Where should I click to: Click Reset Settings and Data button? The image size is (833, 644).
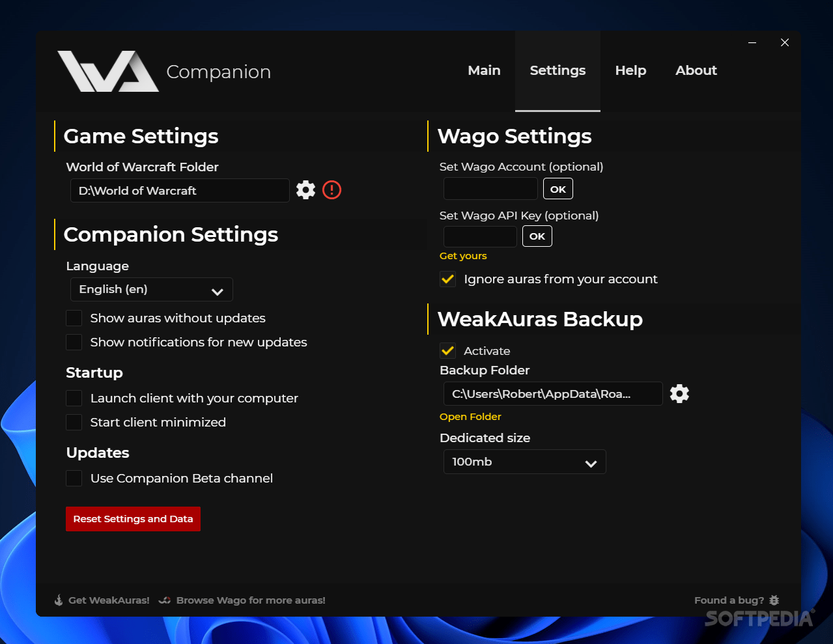point(133,519)
